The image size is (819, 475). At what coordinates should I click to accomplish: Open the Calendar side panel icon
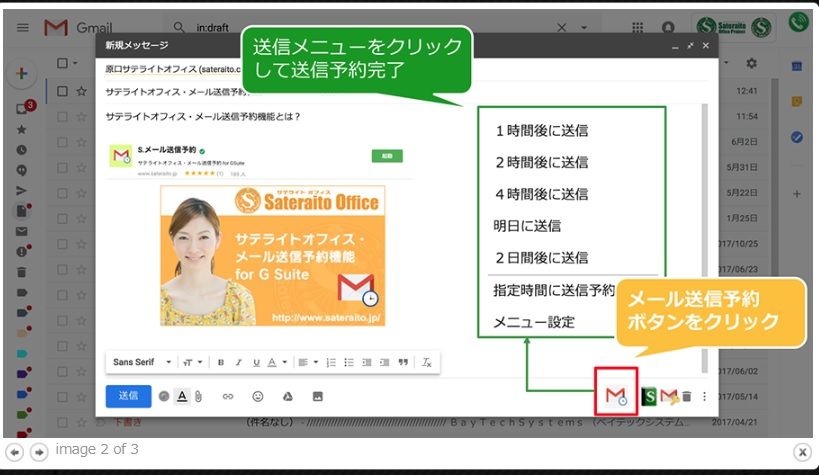(x=797, y=66)
